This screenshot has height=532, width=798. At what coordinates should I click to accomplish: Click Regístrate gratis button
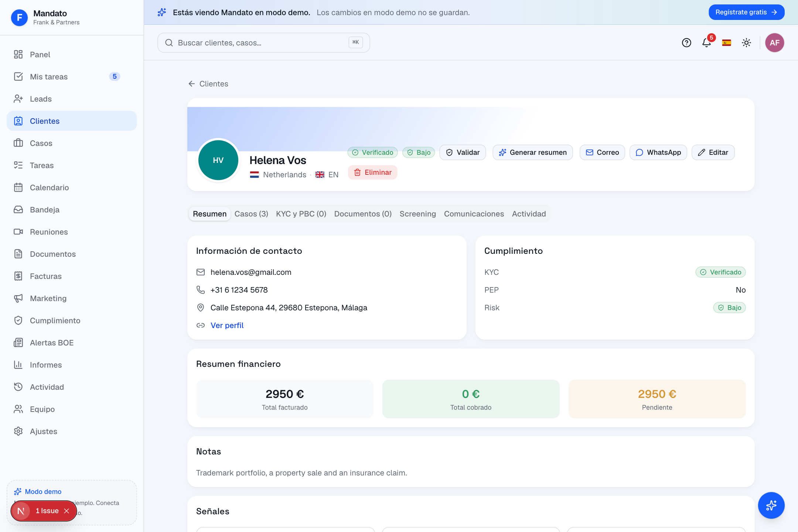click(746, 12)
